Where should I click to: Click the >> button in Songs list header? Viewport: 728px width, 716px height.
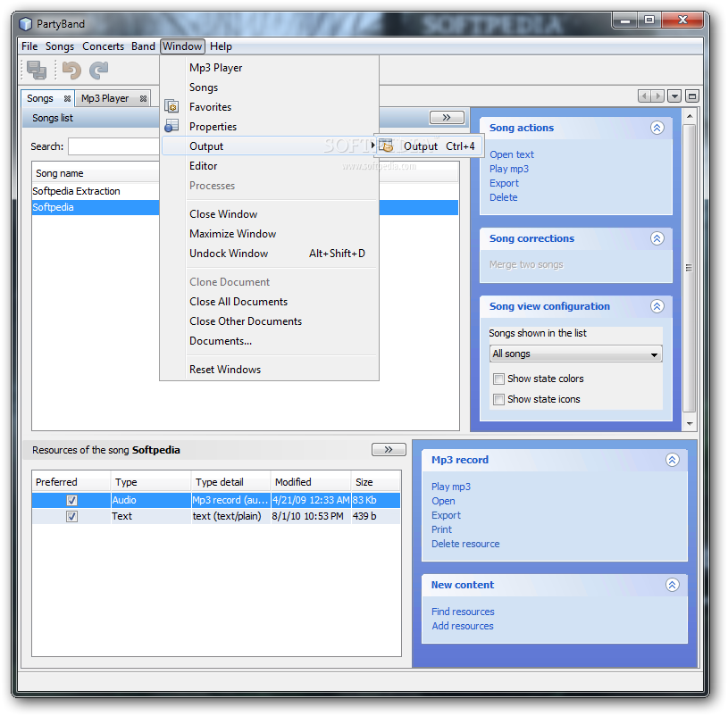pyautogui.click(x=447, y=118)
